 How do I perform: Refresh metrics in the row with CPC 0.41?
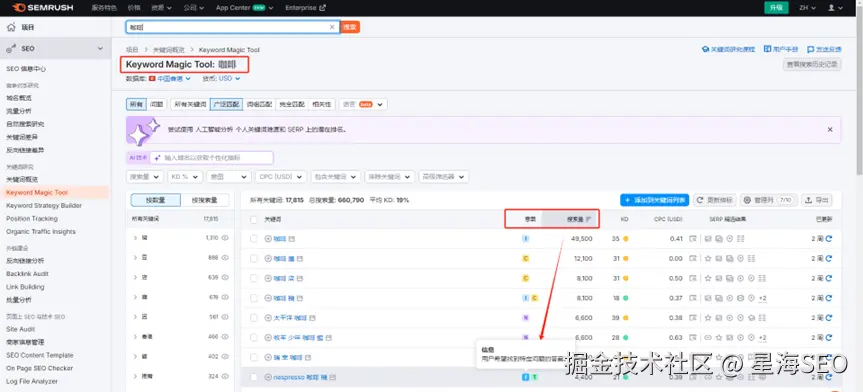click(828, 239)
